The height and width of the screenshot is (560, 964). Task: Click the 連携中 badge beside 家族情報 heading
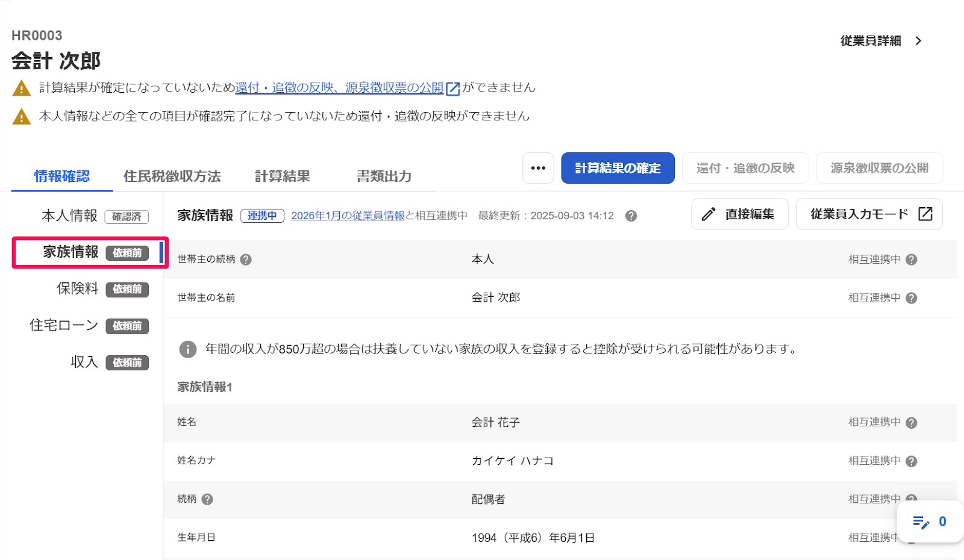262,216
